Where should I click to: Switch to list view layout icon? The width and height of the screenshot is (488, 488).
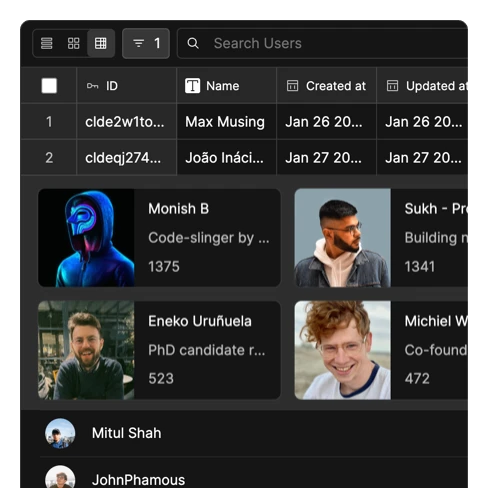pos(46,43)
